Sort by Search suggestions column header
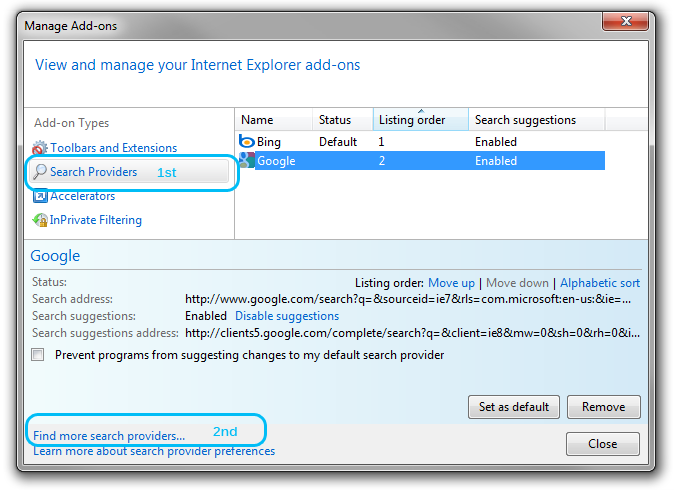Viewport: 676px width, 493px height. pyautogui.click(x=537, y=120)
